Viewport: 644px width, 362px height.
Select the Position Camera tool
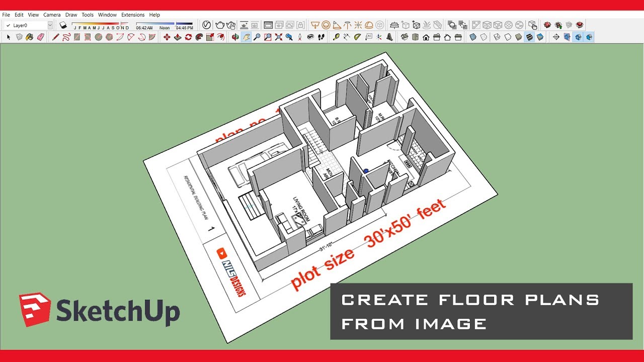(300, 37)
